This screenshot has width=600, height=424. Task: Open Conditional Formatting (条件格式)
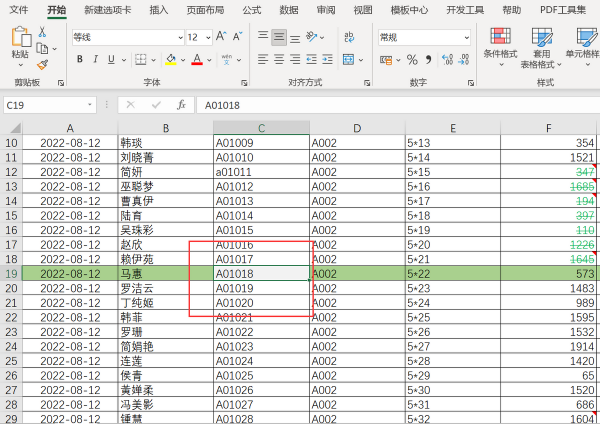click(x=500, y=46)
